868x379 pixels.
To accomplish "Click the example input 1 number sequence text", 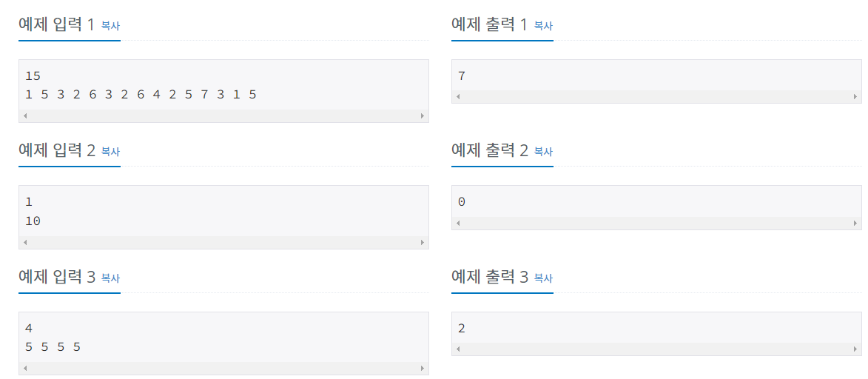I will coord(141,95).
